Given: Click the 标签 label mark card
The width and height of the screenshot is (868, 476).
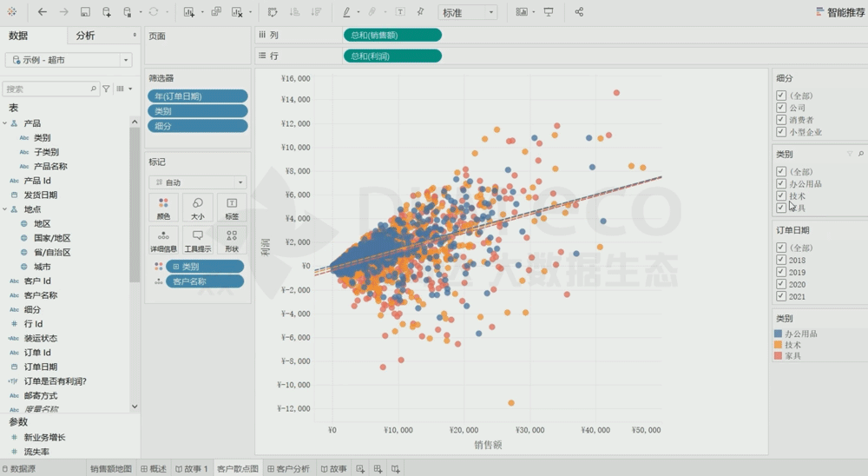Looking at the screenshot, I should (231, 208).
